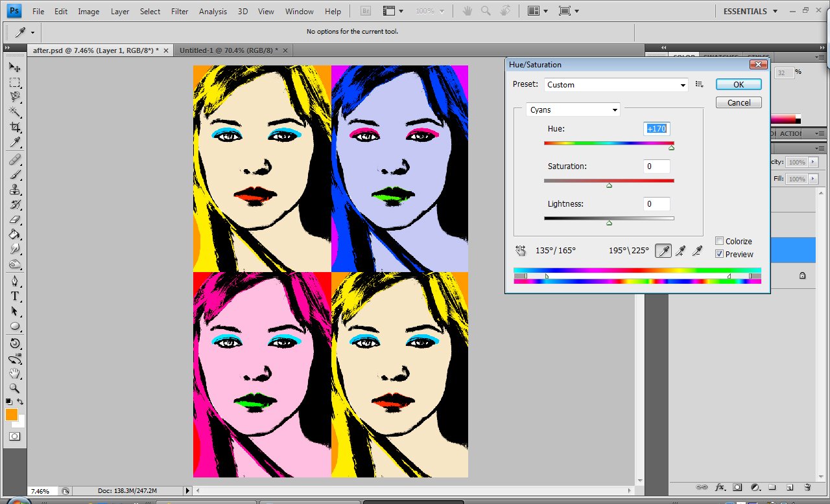Select the Rectangular Marquee tool
Image resolution: width=830 pixels, height=504 pixels.
tap(14, 82)
